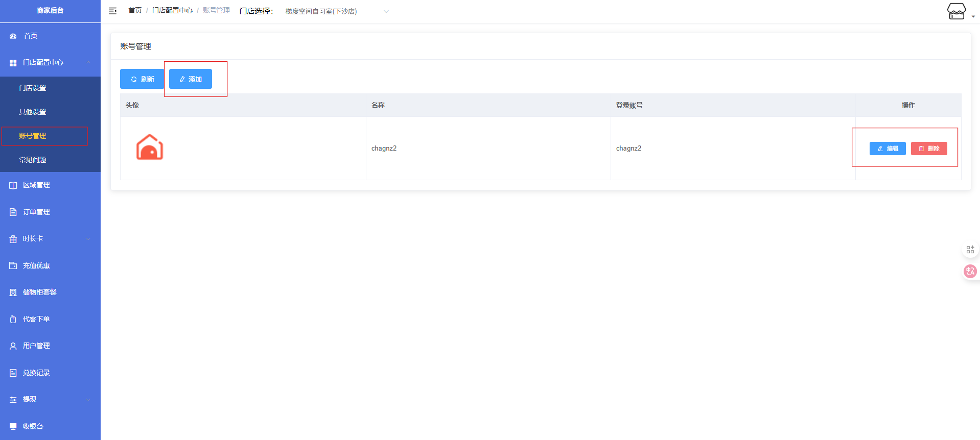Click the 账号管理 panel heading
Screen dimensions: 980x440
(x=135, y=46)
